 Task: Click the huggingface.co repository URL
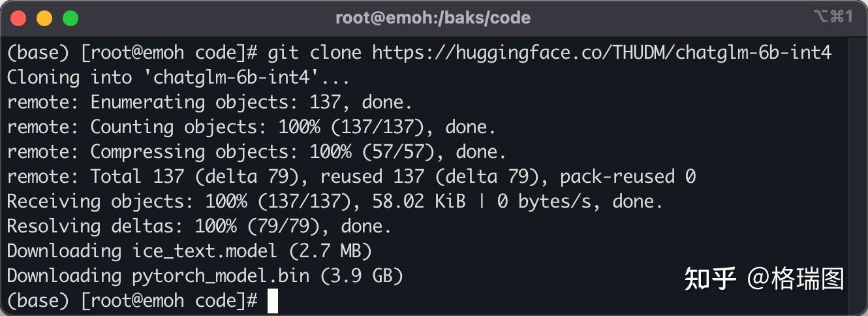click(x=602, y=53)
